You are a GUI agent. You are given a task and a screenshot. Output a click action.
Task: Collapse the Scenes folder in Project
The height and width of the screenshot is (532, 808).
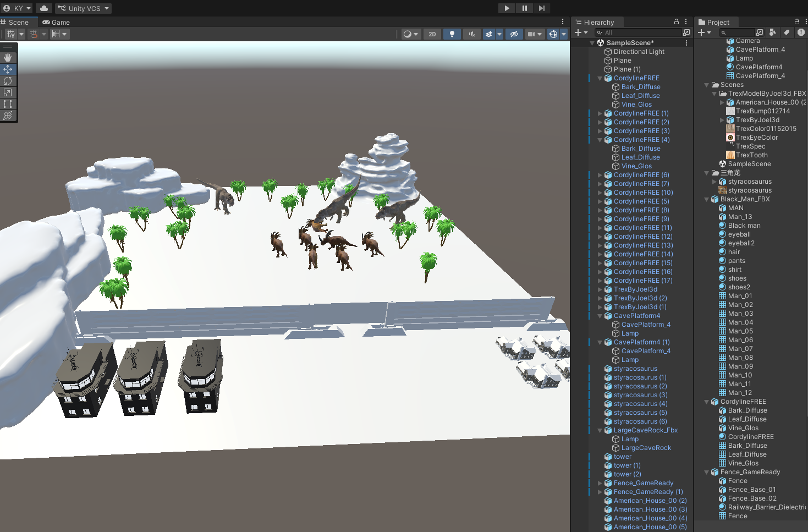(706, 85)
